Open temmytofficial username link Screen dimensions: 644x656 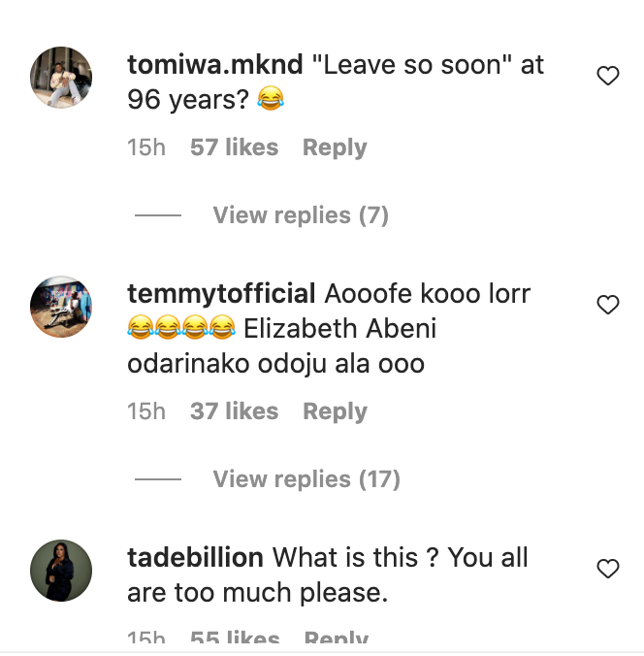click(221, 294)
